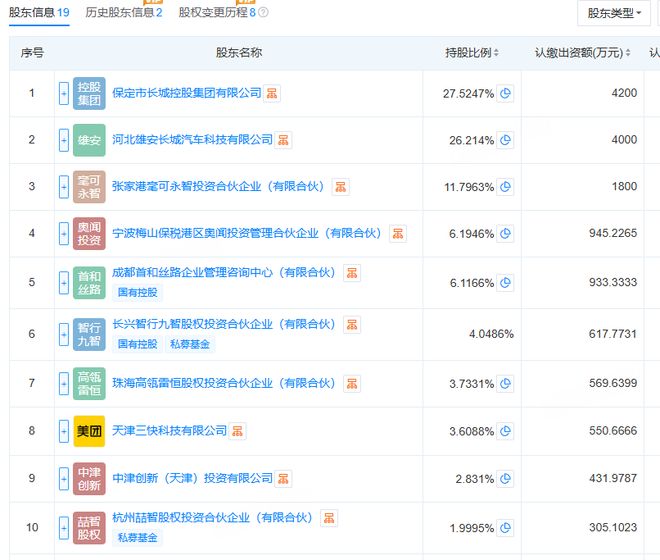Open equity structure icon for 珠海高瓴雷恒股权投资合伙企业
Image resolution: width=660 pixels, height=560 pixels.
point(352,384)
